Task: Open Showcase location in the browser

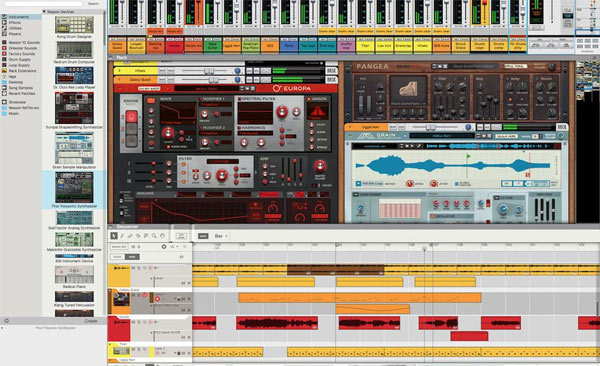Action: (17, 102)
